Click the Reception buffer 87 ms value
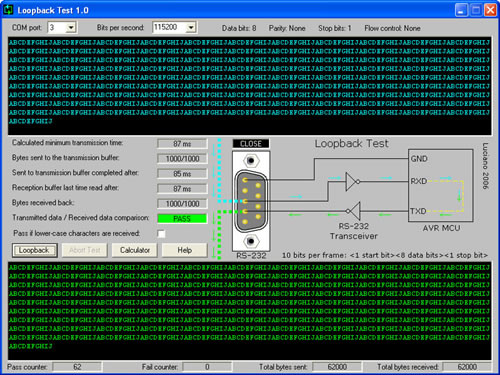The image size is (500, 375). (182, 189)
